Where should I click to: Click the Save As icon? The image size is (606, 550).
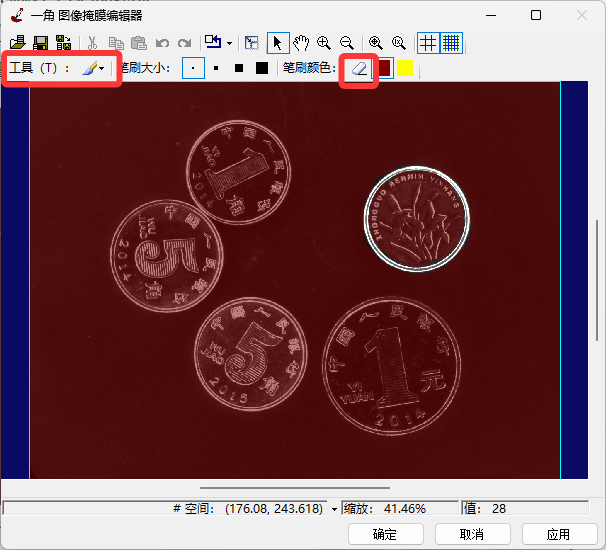(x=63, y=43)
